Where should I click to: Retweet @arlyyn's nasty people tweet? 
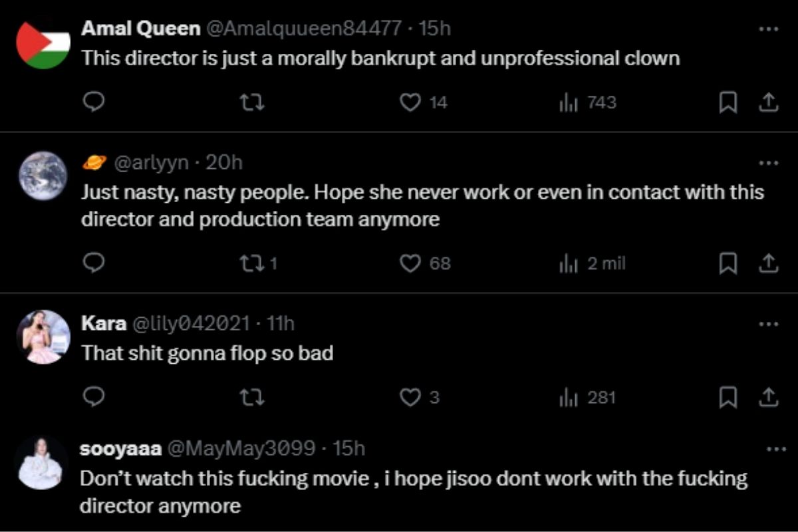[x=250, y=264]
